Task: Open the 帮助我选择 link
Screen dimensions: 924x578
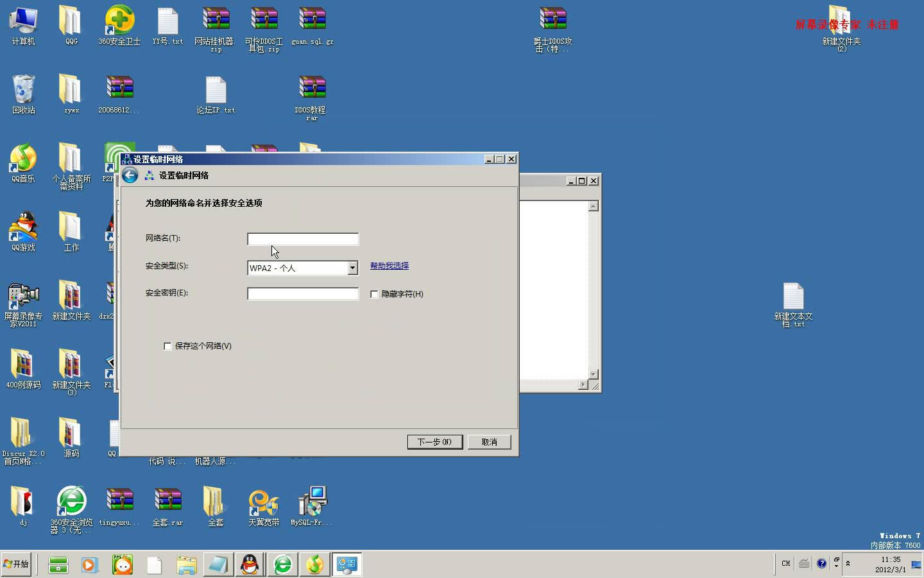Action: tap(389, 265)
